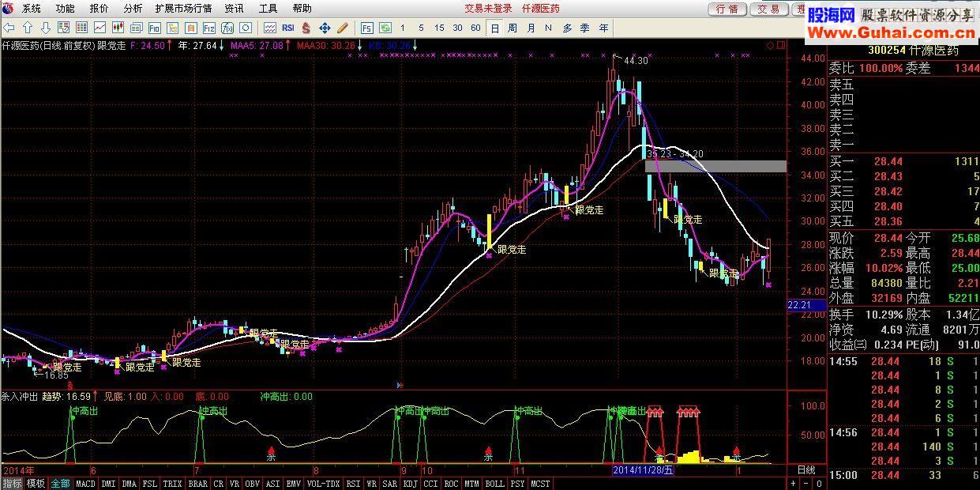Click the red dollar sign icon
The width and height of the screenshot is (980, 490).
306,28
